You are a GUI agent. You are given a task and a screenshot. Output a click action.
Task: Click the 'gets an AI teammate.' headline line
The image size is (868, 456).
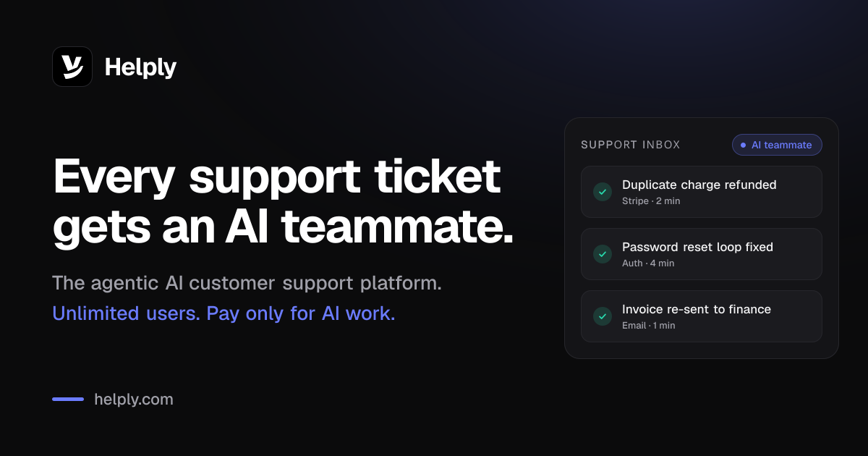(284, 226)
